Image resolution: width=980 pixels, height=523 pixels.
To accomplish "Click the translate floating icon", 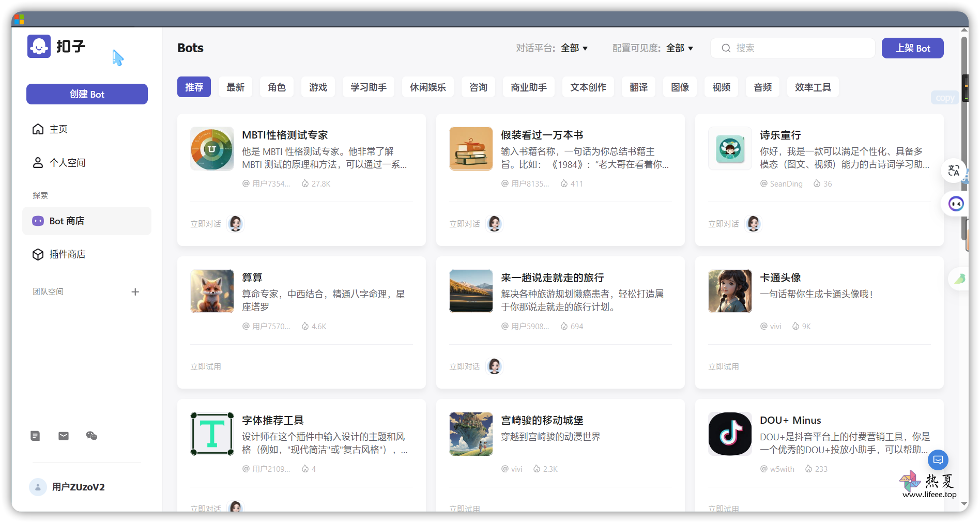I will click(954, 171).
